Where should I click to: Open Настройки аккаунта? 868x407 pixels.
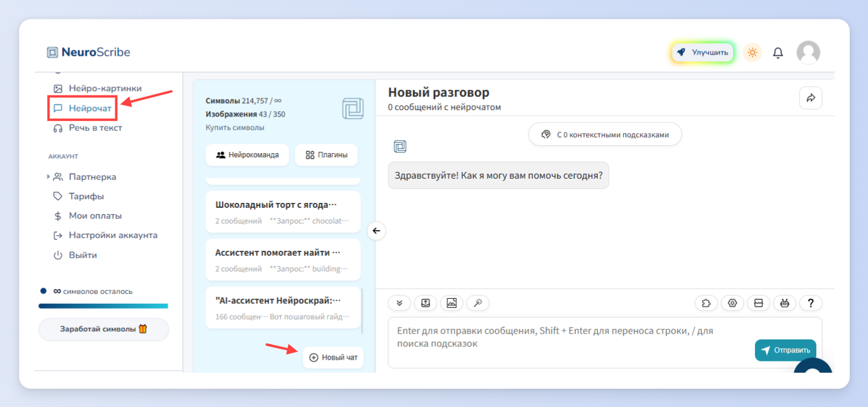point(106,235)
